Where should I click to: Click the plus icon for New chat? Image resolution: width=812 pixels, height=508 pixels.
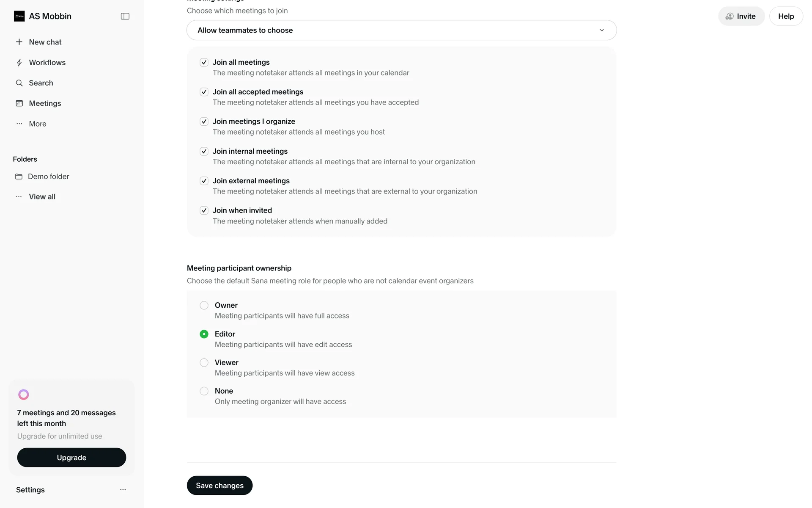click(19, 42)
